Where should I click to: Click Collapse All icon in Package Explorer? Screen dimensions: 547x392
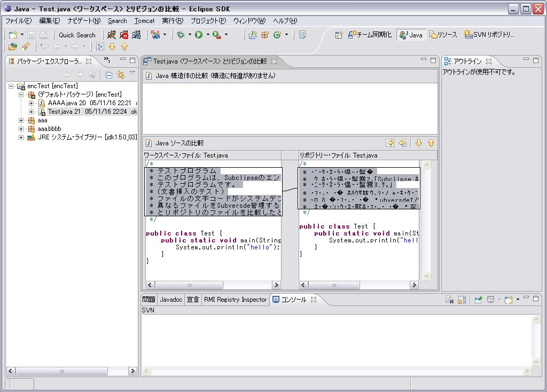109,75
